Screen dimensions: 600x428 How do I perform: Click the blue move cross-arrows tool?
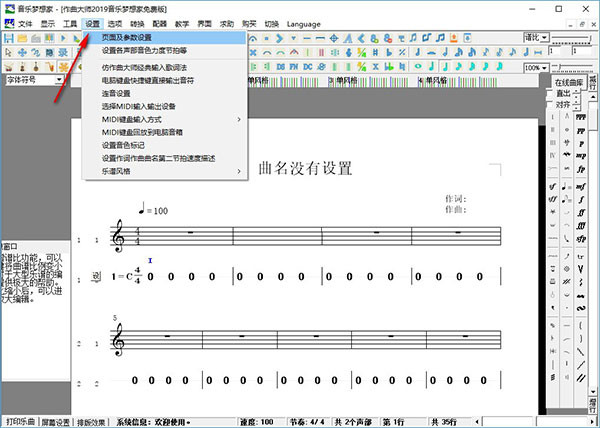point(22,54)
